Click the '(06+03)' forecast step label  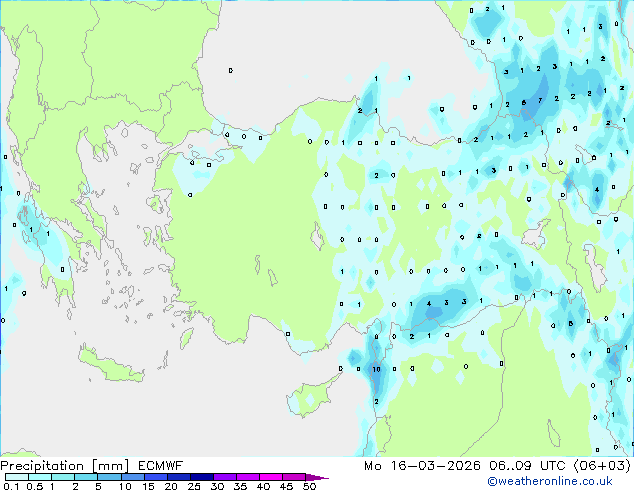point(602,466)
